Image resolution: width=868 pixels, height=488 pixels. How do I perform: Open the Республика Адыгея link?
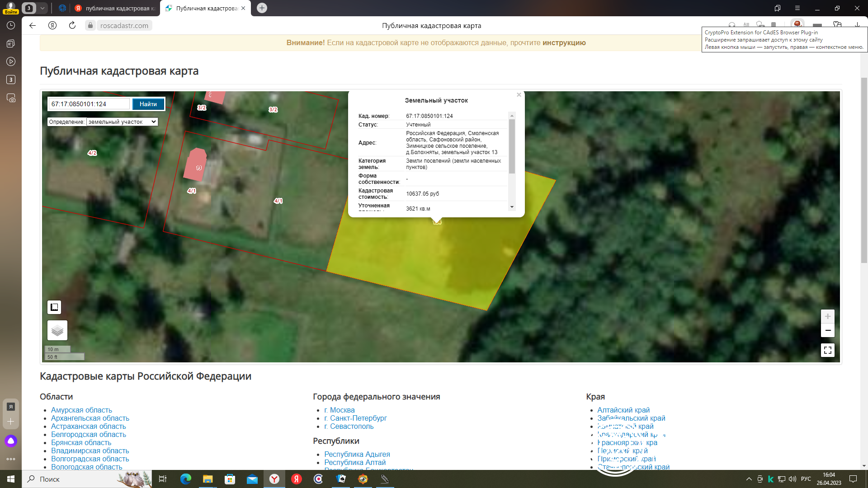(357, 454)
